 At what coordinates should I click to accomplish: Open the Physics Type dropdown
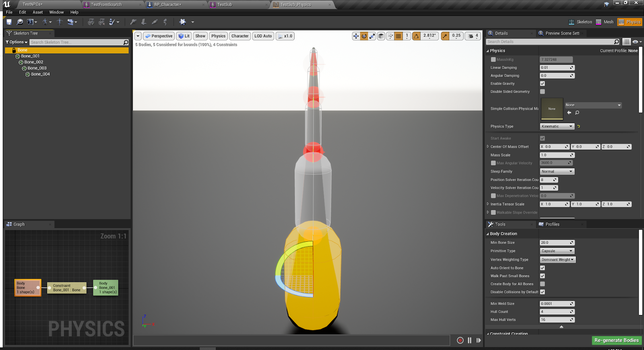pyautogui.click(x=557, y=126)
